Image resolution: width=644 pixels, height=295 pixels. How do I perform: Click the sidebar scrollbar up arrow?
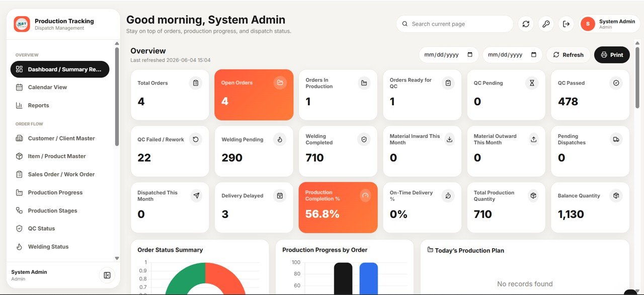point(117,44)
